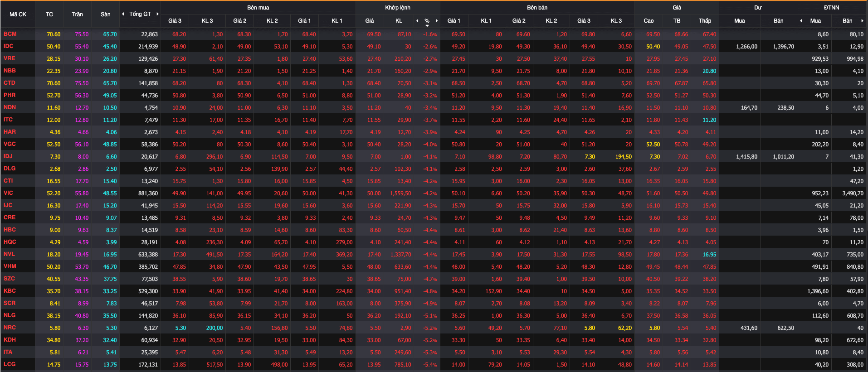Open the CTD stock symbol
The height and width of the screenshot is (372, 868).
10,83
